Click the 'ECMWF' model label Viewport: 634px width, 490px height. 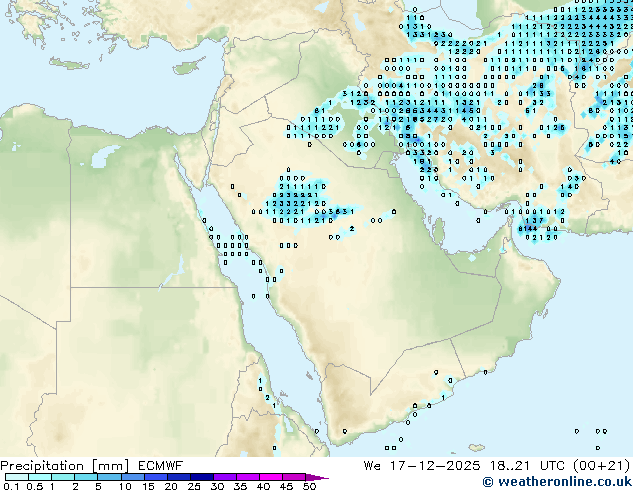tap(161, 466)
